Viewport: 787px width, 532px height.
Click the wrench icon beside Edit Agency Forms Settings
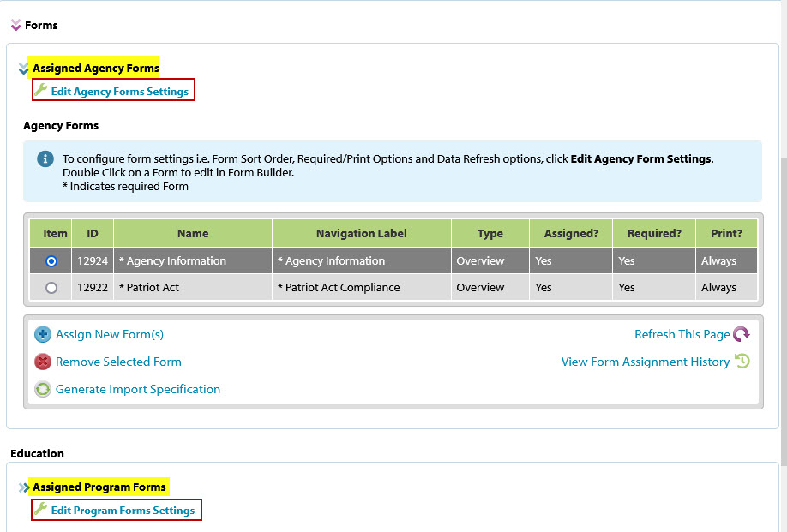click(x=40, y=90)
